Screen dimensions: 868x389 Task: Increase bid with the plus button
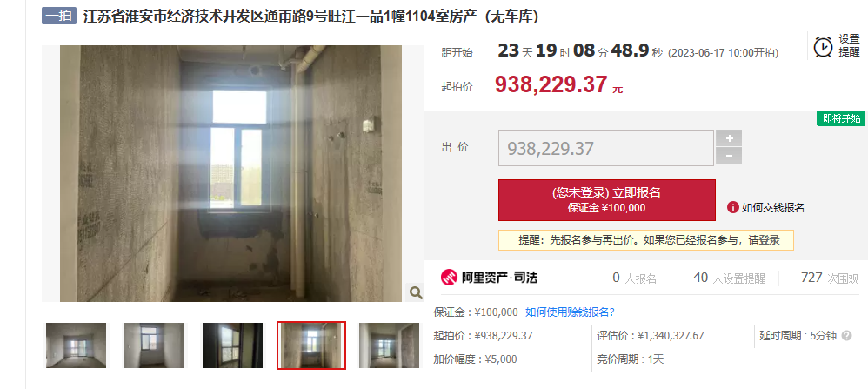click(x=729, y=138)
